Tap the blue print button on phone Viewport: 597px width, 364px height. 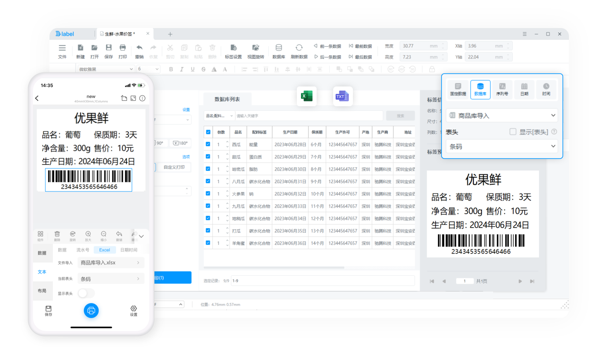click(91, 310)
